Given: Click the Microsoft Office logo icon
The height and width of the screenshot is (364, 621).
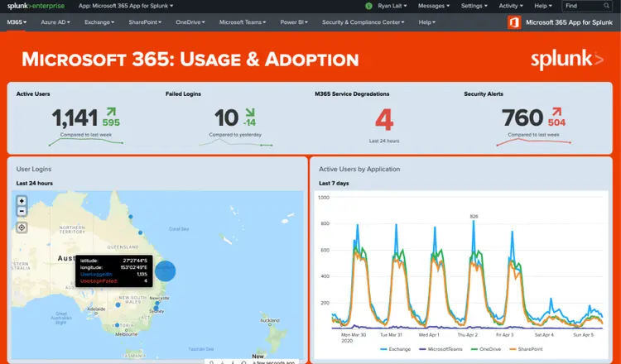Looking at the screenshot, I should (x=514, y=22).
